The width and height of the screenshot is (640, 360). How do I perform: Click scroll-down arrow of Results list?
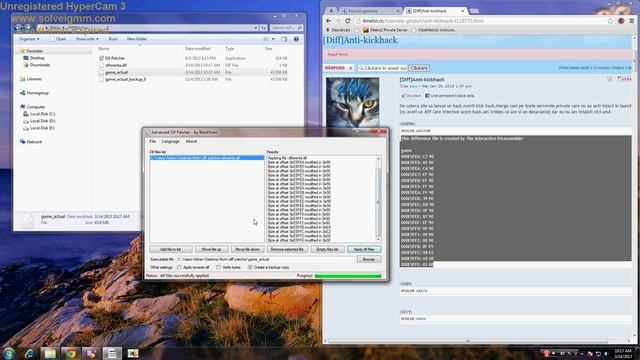coord(378,239)
